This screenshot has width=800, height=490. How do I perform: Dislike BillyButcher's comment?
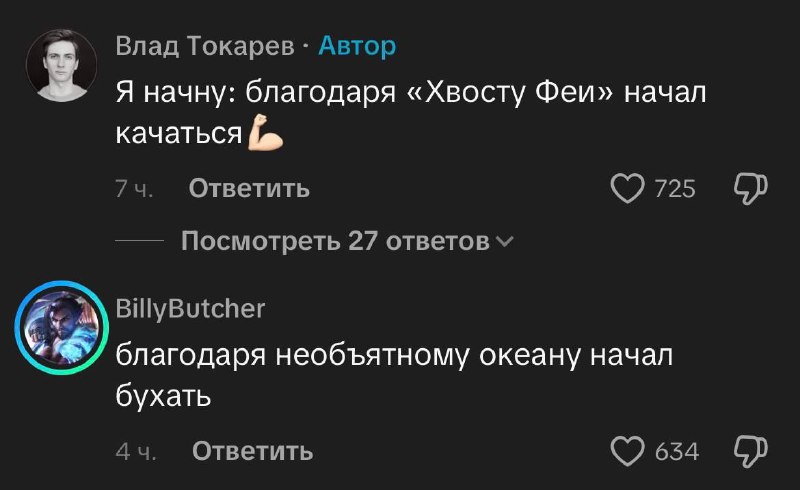point(751,452)
